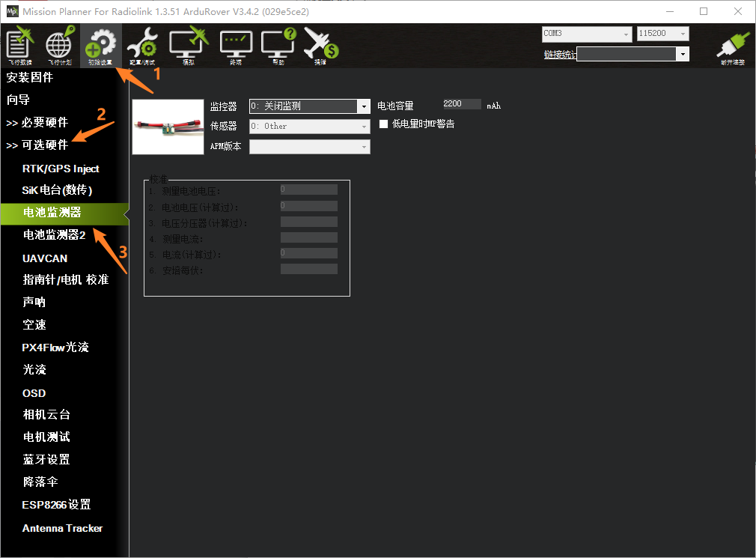Enable the low battery MP warning checkbox
This screenshot has width=756, height=558.
coord(383,124)
